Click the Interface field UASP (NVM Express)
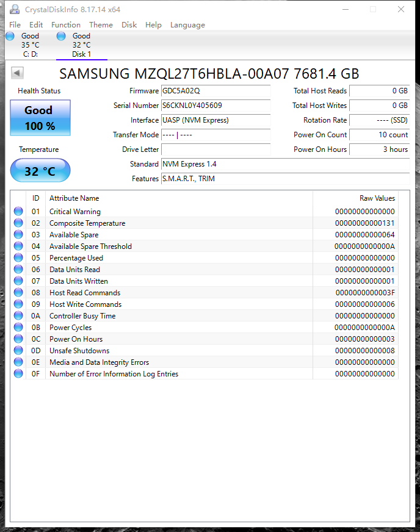The height and width of the screenshot is (532, 420). point(215,120)
